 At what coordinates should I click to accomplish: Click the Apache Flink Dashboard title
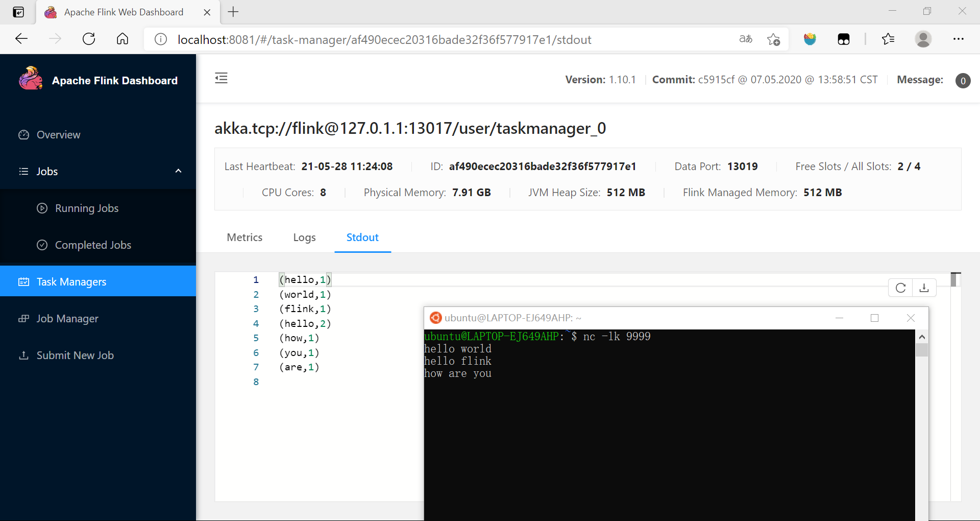tap(115, 81)
